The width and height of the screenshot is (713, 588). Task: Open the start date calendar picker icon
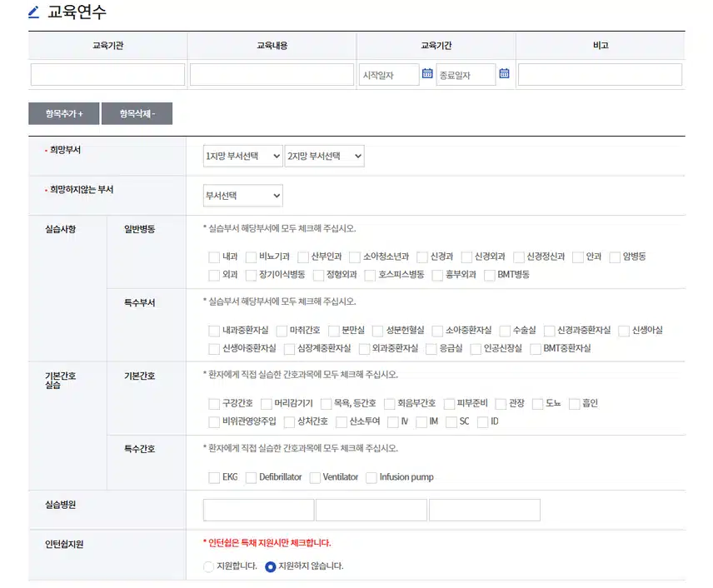tap(427, 73)
